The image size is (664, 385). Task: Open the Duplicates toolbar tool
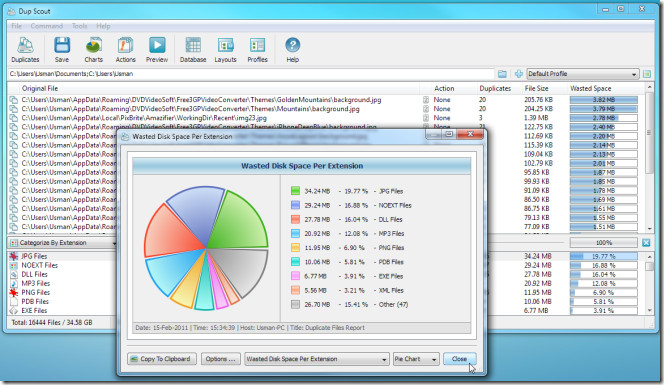[x=25, y=50]
